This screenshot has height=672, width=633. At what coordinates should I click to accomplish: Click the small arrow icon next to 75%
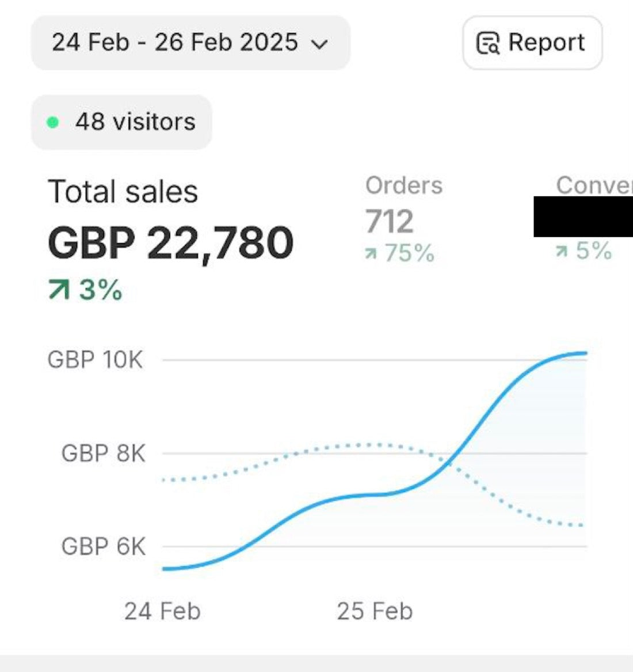tap(371, 254)
